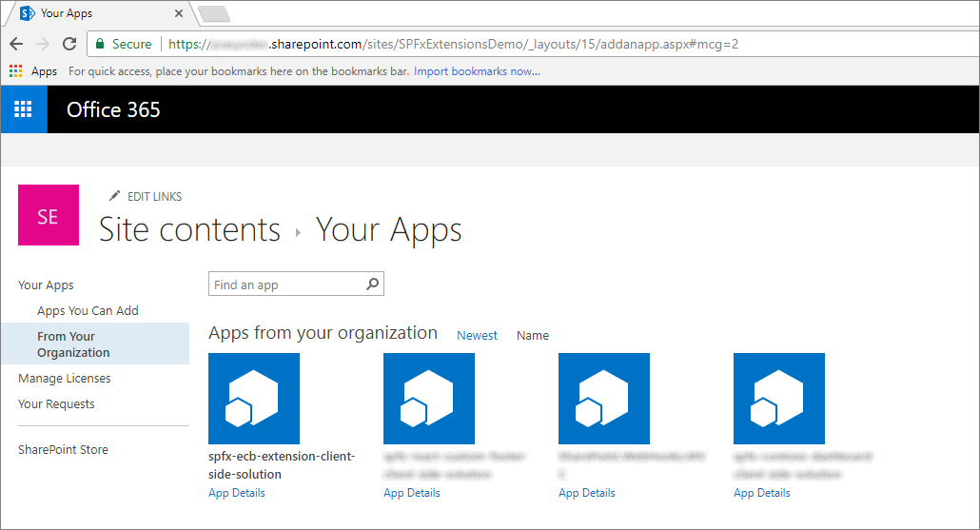Viewport: 980px width, 530px height.
Task: Click Import bookmarks now link
Action: (x=477, y=71)
